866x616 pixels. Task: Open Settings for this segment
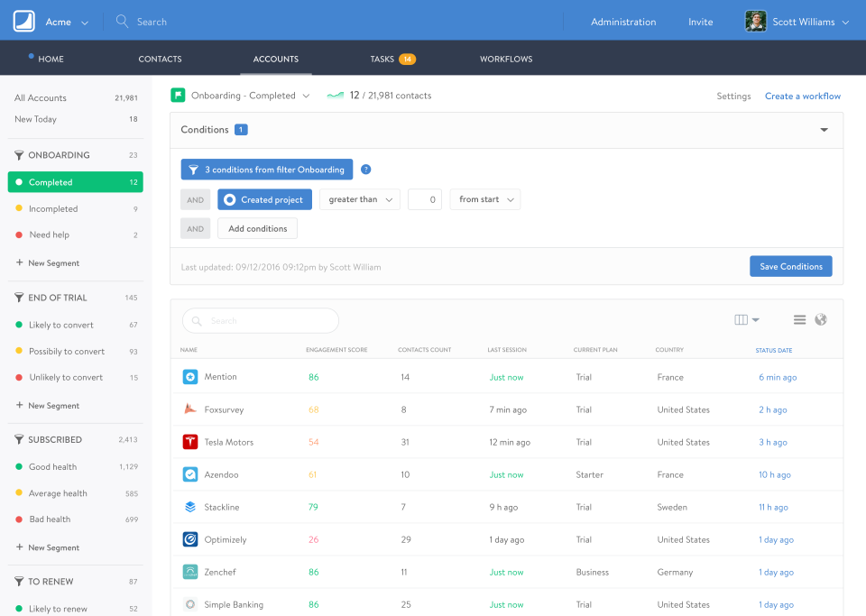click(x=733, y=96)
